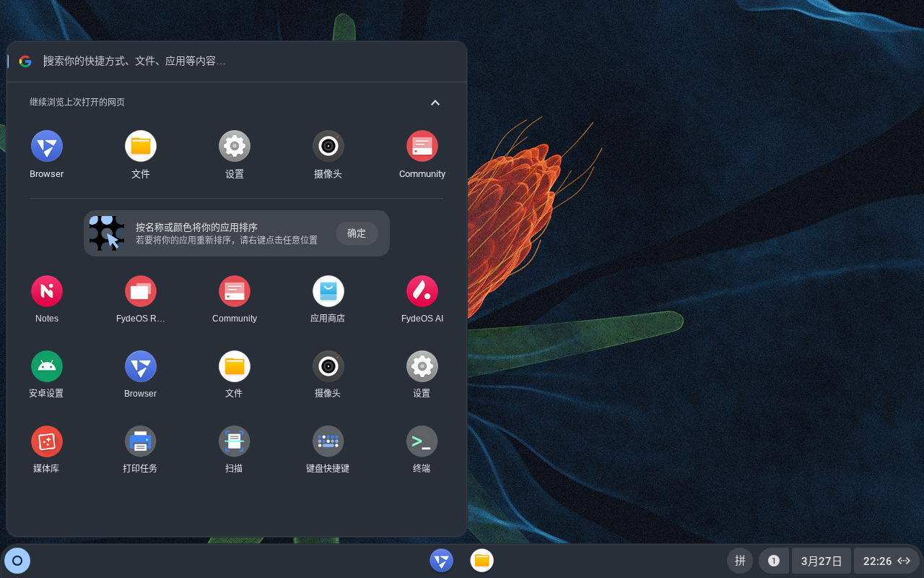The width and height of the screenshot is (924, 578).
Task: Open Community from the recent apps row
Action: [422, 146]
